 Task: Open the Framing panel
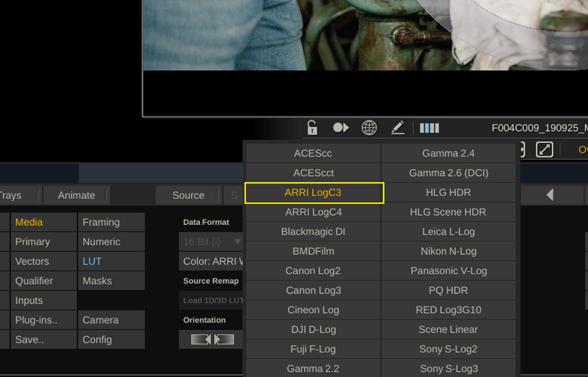click(x=111, y=222)
